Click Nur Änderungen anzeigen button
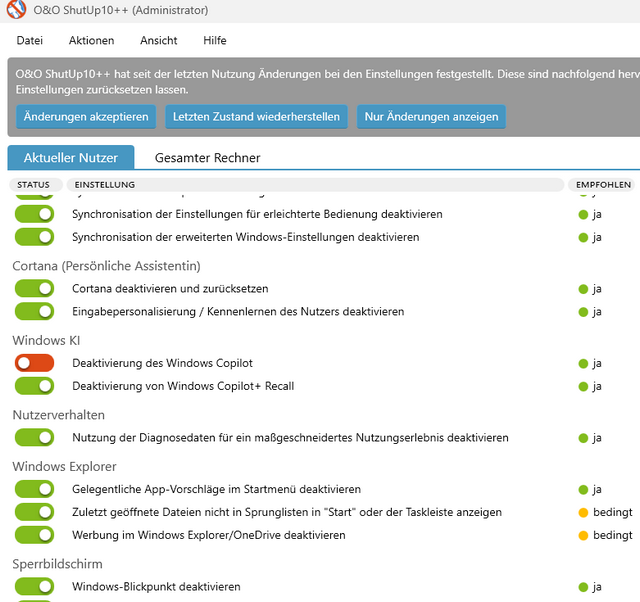640x602 pixels. point(431,117)
